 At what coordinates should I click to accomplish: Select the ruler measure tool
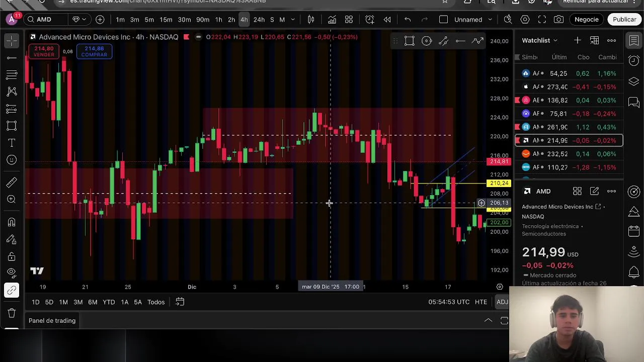coord(12,182)
